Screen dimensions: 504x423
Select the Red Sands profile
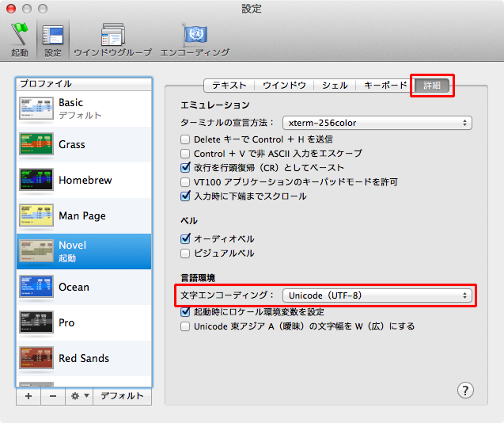(x=83, y=358)
